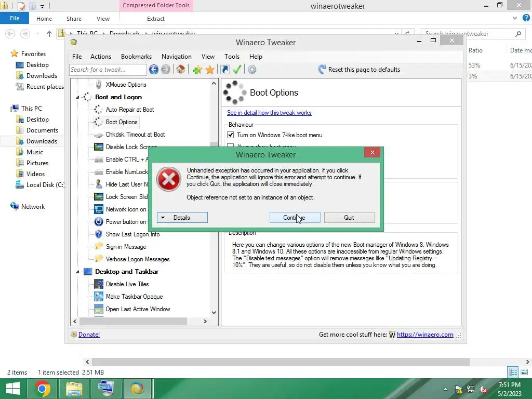This screenshot has height=399, width=532.
Task: Select XMouse Options in tweak tree
Action: 126,85
